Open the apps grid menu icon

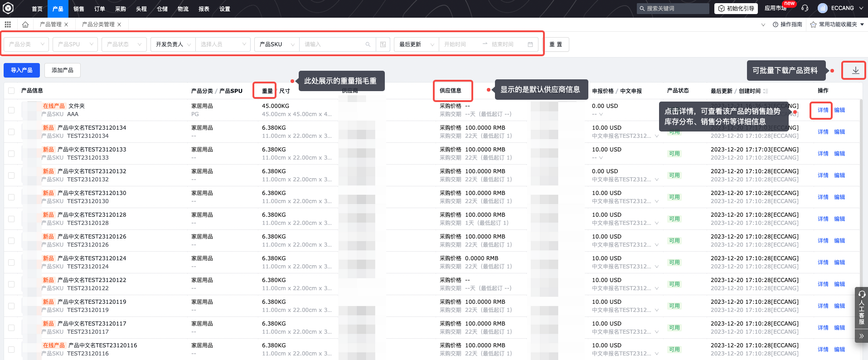point(8,24)
